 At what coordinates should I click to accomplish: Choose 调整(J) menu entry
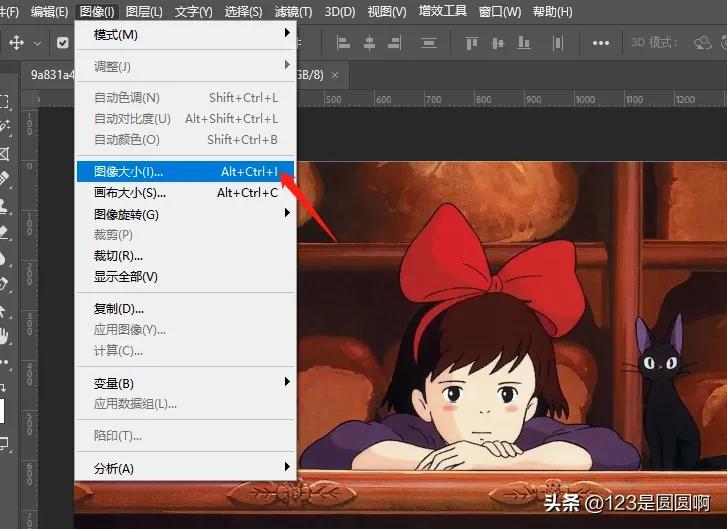pos(185,66)
